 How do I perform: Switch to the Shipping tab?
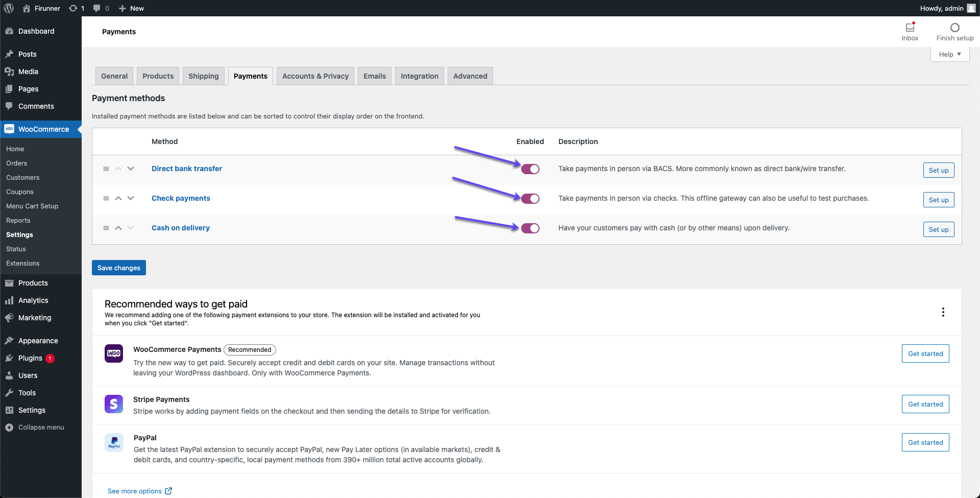[204, 76]
